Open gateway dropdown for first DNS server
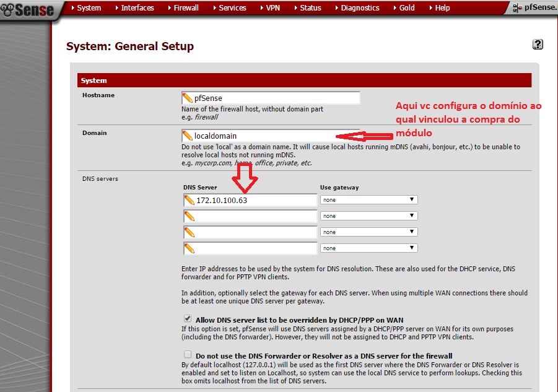 [368, 200]
